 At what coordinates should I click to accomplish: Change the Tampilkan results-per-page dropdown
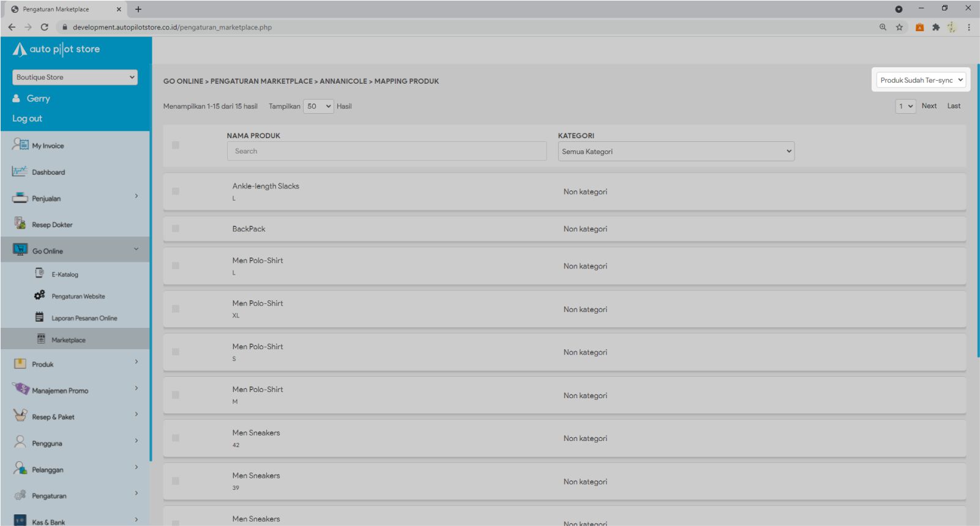pyautogui.click(x=318, y=106)
